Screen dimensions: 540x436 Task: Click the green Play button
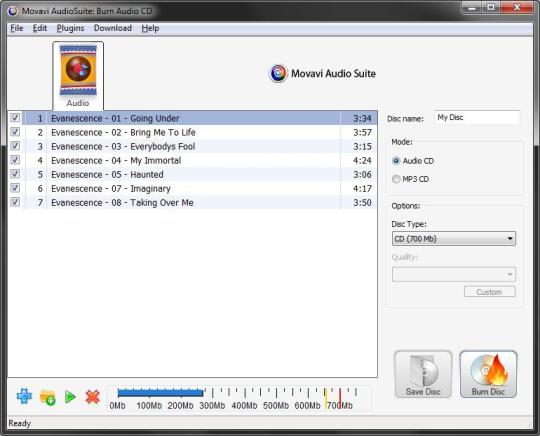click(70, 397)
